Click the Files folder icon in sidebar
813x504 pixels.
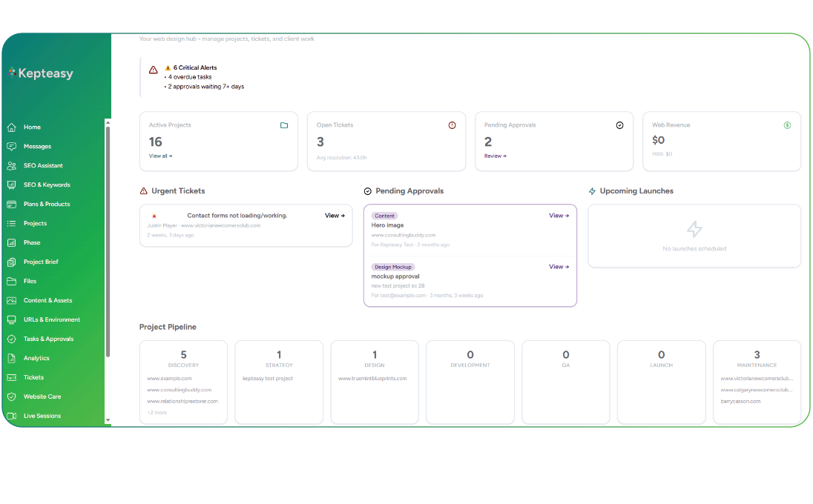pyautogui.click(x=11, y=281)
